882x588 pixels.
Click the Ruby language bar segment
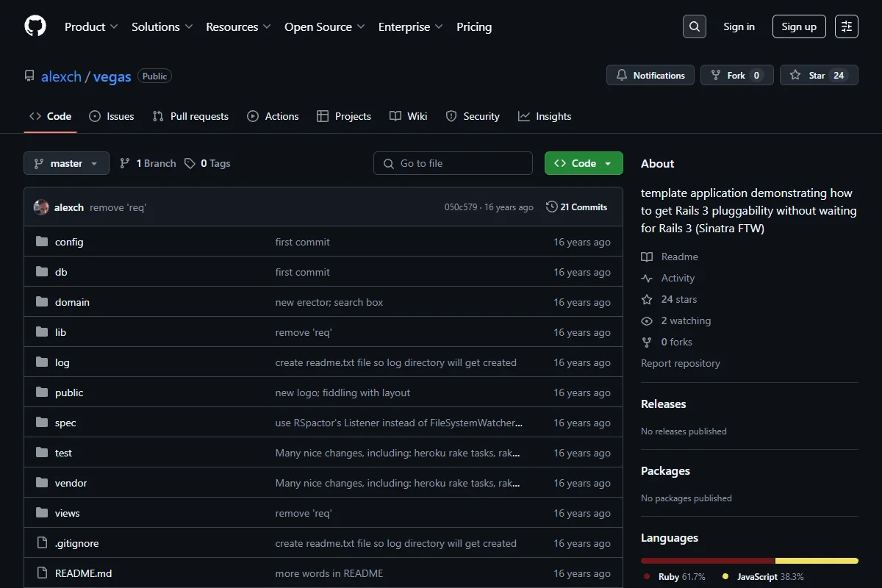[708, 560]
